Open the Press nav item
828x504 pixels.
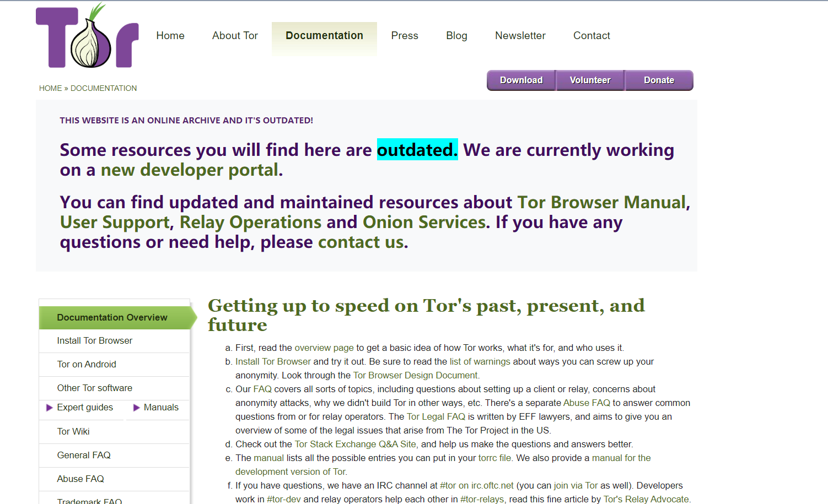click(x=405, y=36)
